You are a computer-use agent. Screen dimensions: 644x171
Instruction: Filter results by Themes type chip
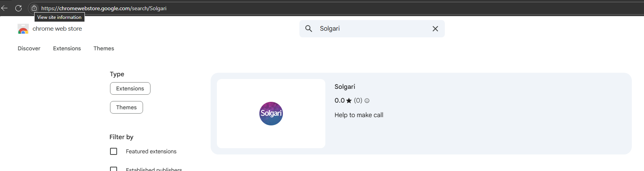pyautogui.click(x=126, y=107)
